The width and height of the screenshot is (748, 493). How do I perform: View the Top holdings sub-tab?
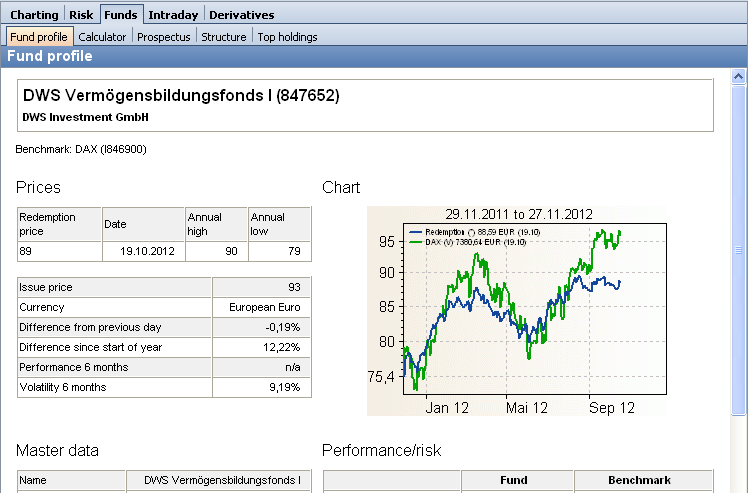tap(287, 37)
